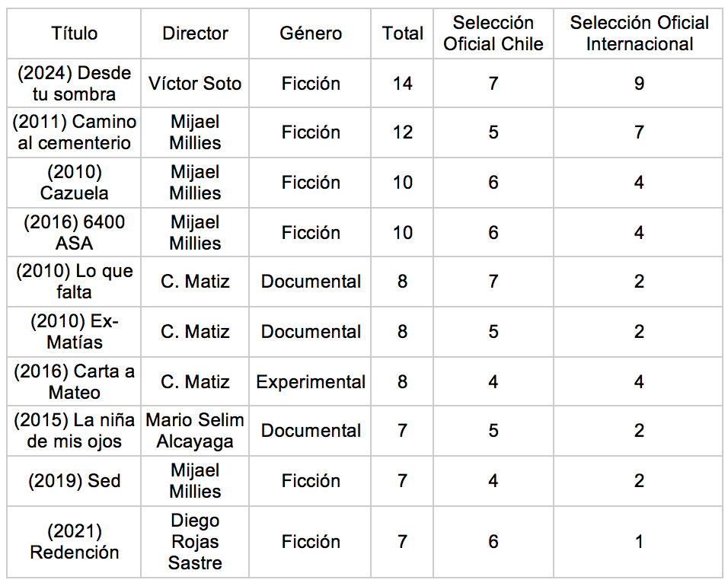Image resolution: width=728 pixels, height=583 pixels.
Task: Select the "(2016) Carta a Mateo" cell
Action: (75, 382)
